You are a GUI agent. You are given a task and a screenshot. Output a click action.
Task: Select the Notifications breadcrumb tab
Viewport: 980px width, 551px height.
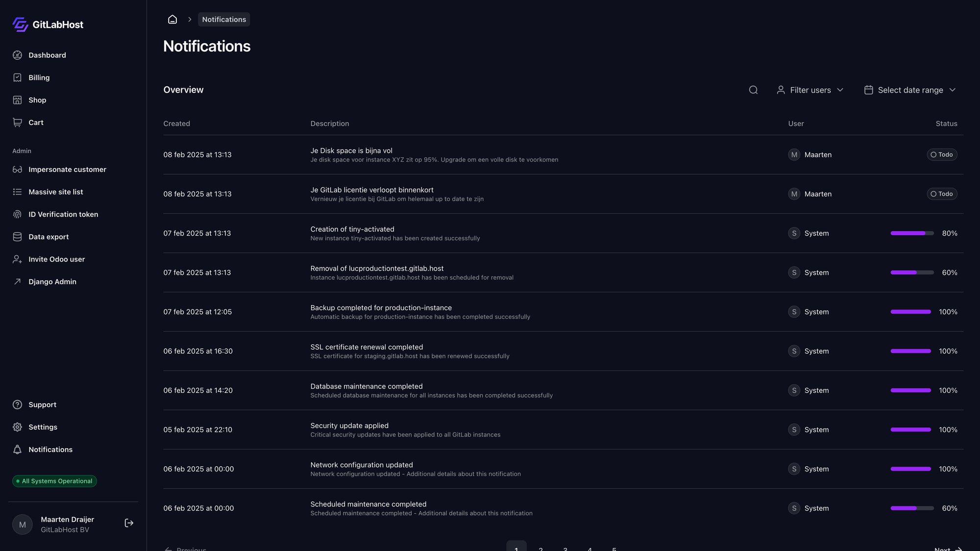(x=224, y=19)
